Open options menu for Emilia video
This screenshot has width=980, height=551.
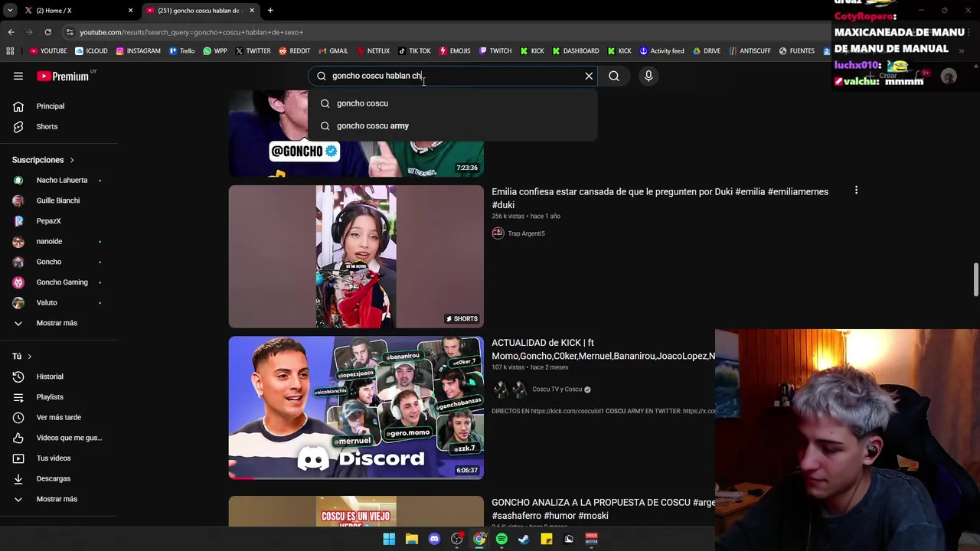856,191
